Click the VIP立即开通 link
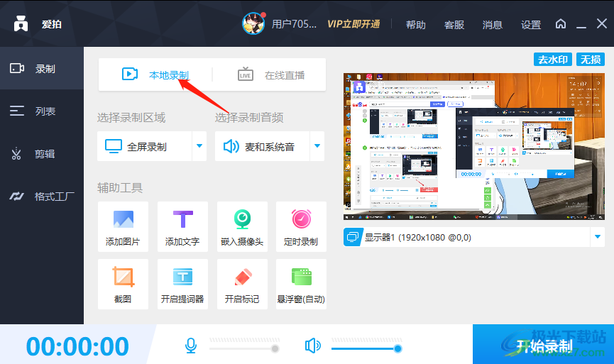 (353, 24)
